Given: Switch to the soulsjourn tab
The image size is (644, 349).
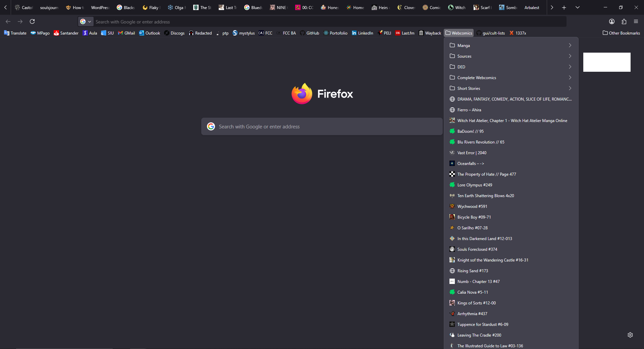Looking at the screenshot, I should coord(49,7).
